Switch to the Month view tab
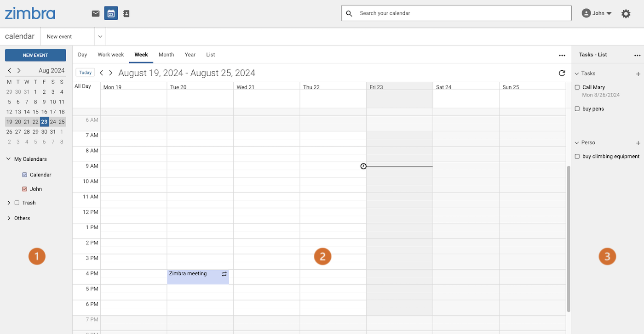Image resolution: width=644 pixels, height=334 pixels. (166, 55)
